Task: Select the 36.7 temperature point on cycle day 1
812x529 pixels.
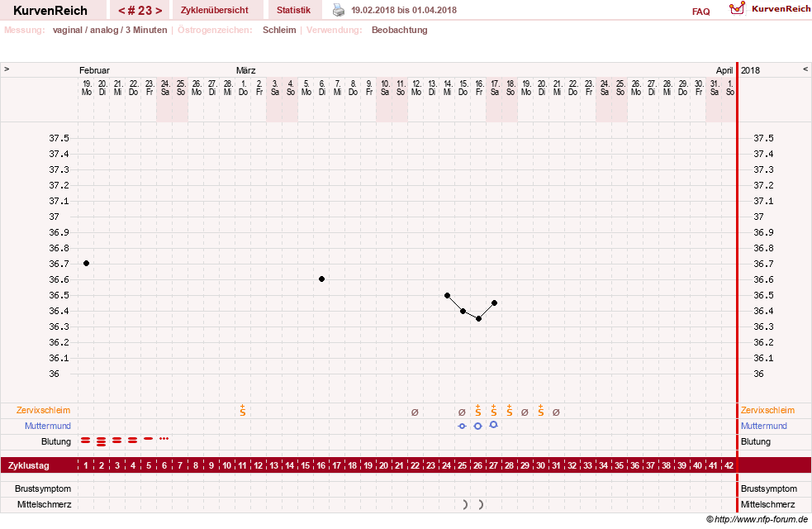Action: 87,263
